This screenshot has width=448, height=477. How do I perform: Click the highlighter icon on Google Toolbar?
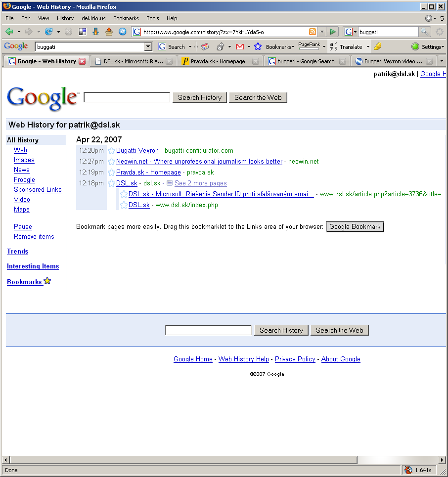click(377, 46)
